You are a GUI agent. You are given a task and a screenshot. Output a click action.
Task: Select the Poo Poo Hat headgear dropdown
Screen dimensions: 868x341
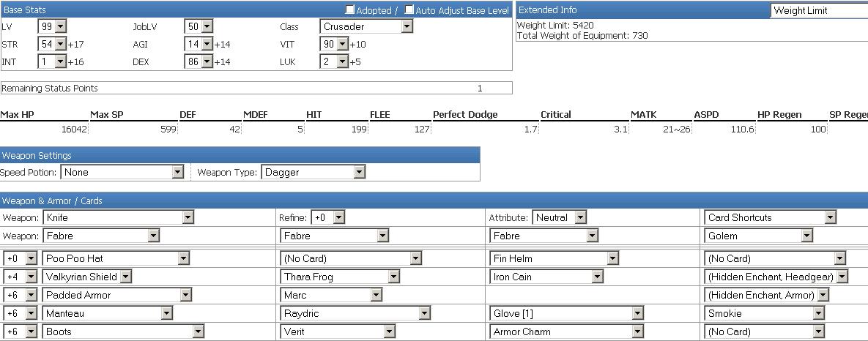tap(117, 258)
